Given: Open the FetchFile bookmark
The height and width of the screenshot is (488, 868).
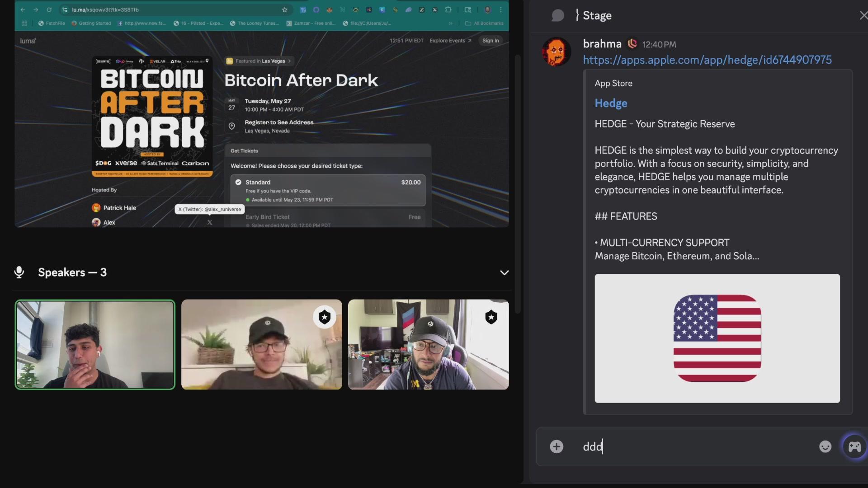Looking at the screenshot, I should (52, 23).
